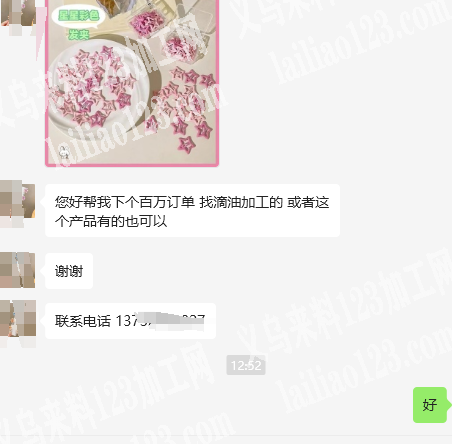Click the green 发夹 text on the photo
This screenshot has height=444, width=452.
[x=79, y=34]
